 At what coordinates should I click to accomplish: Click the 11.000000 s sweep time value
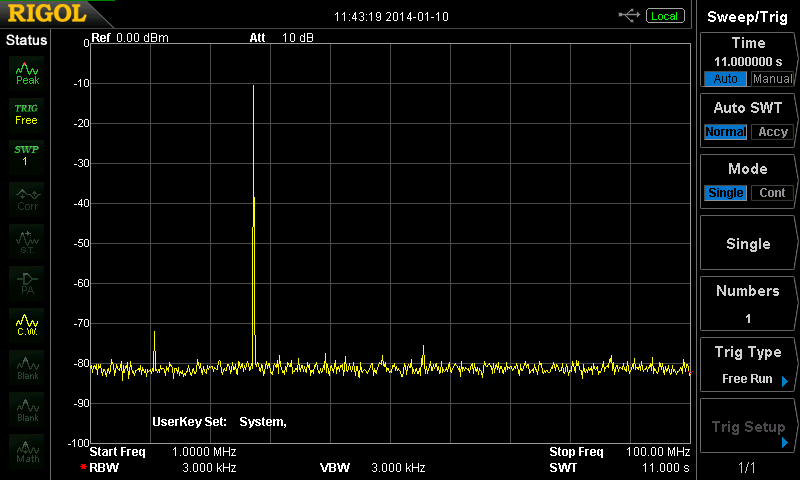point(748,62)
